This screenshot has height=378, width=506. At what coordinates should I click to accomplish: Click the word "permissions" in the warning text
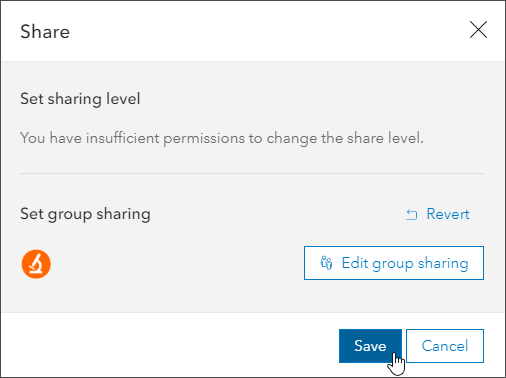204,139
